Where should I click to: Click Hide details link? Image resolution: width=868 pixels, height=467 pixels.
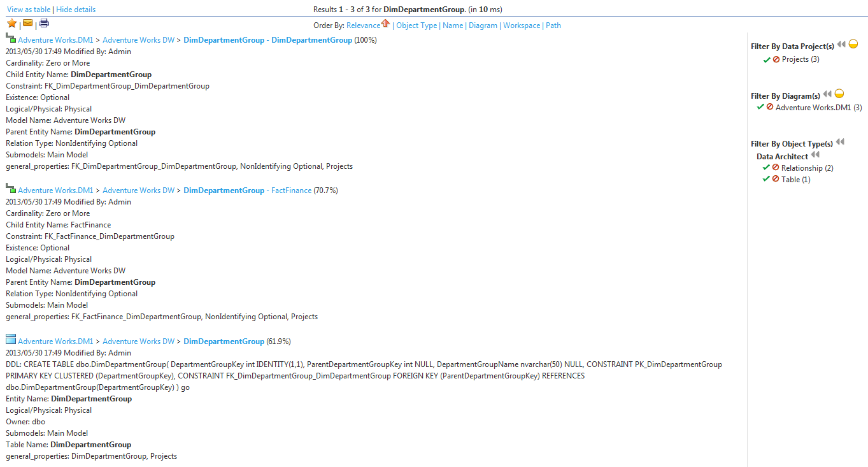(x=76, y=10)
